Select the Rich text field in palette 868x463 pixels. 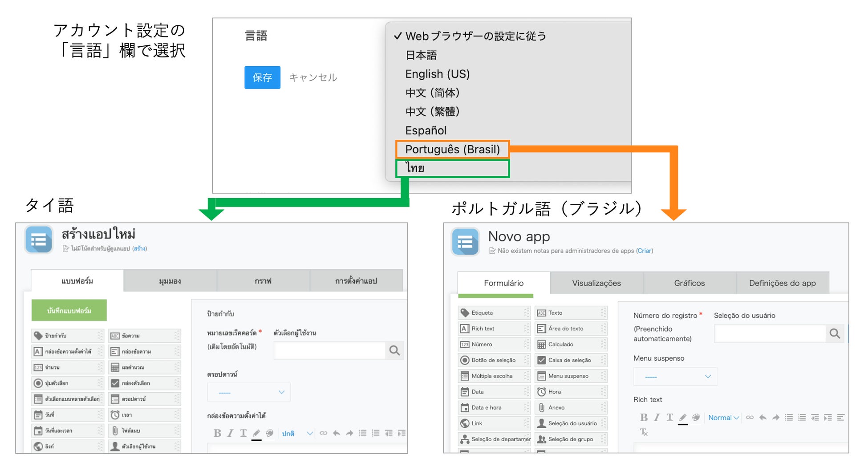pyautogui.click(x=494, y=329)
